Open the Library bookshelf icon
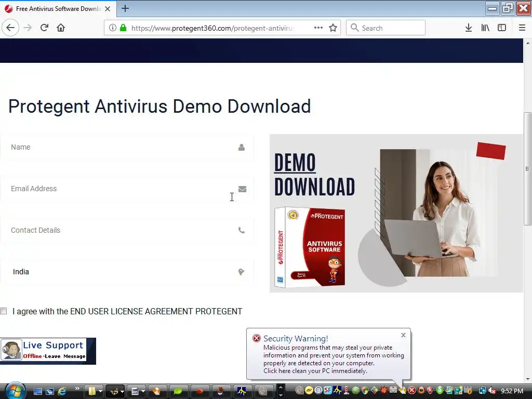Viewport: 532px width, 399px height. click(485, 28)
